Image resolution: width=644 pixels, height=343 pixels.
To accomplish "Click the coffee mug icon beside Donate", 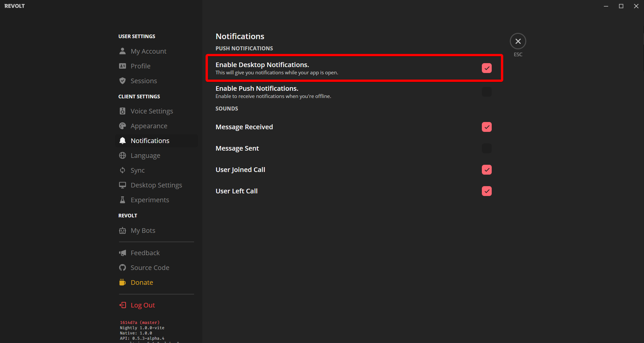I will (122, 282).
